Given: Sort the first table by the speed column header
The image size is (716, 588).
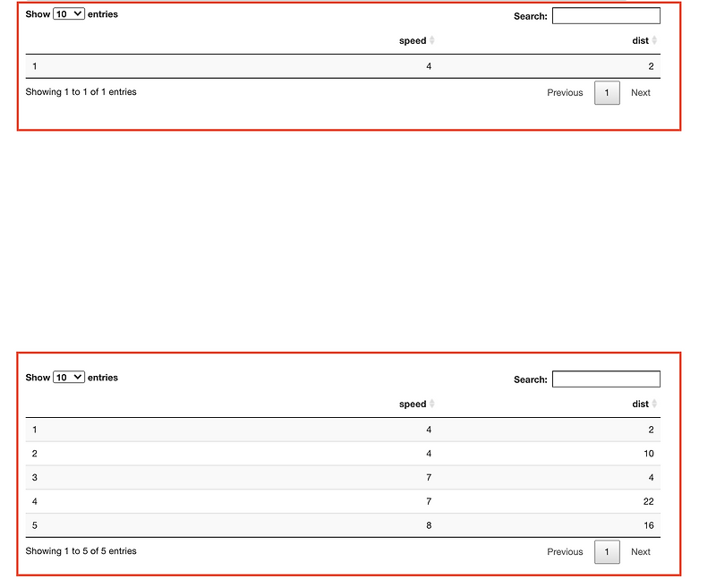Looking at the screenshot, I should (413, 40).
